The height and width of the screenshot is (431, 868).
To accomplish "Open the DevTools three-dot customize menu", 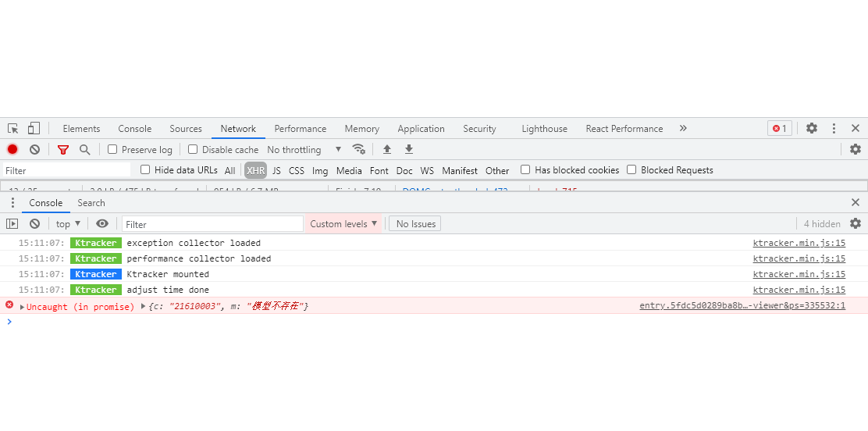I will (x=834, y=129).
